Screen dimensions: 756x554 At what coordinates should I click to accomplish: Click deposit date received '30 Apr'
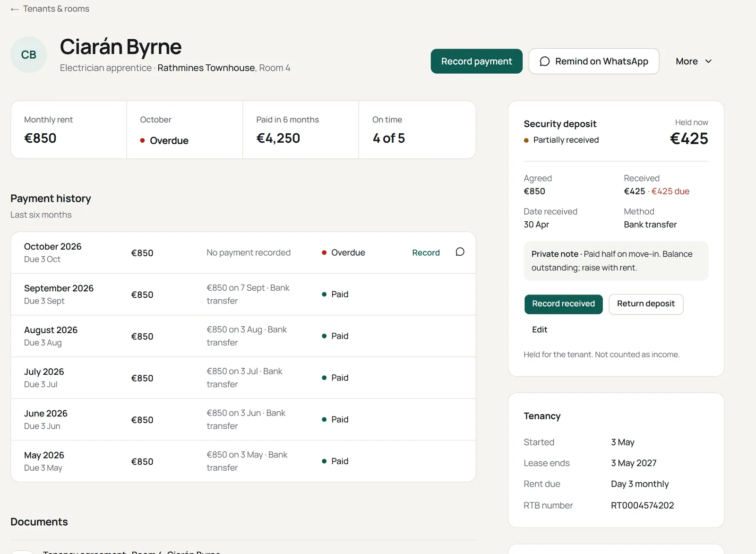(x=536, y=225)
